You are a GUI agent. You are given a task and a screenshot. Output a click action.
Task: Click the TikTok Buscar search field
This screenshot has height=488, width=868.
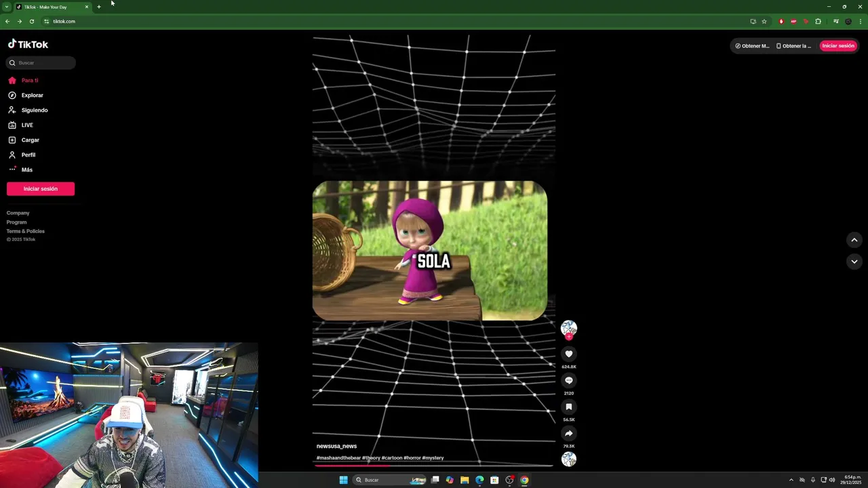click(41, 62)
